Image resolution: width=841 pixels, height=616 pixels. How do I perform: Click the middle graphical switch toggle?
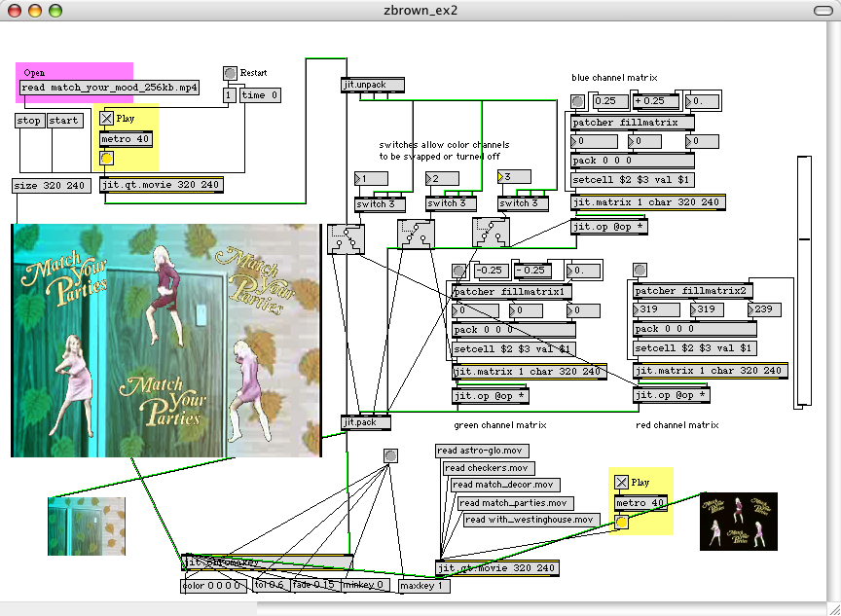(x=417, y=232)
